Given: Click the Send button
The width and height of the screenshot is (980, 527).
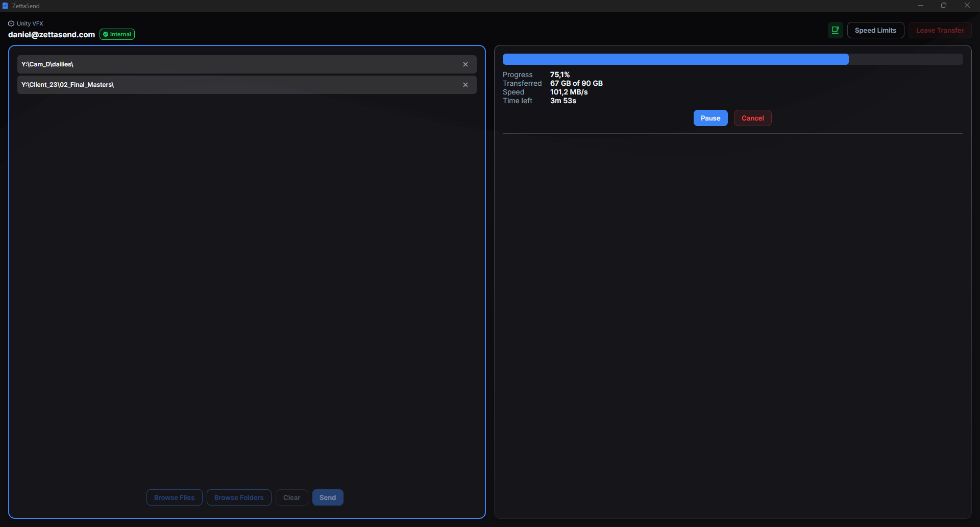Looking at the screenshot, I should pyautogui.click(x=328, y=497).
